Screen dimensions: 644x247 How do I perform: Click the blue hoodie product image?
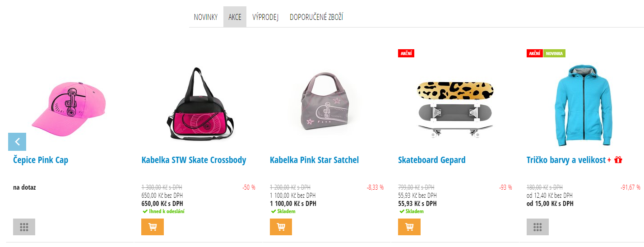pos(584,105)
